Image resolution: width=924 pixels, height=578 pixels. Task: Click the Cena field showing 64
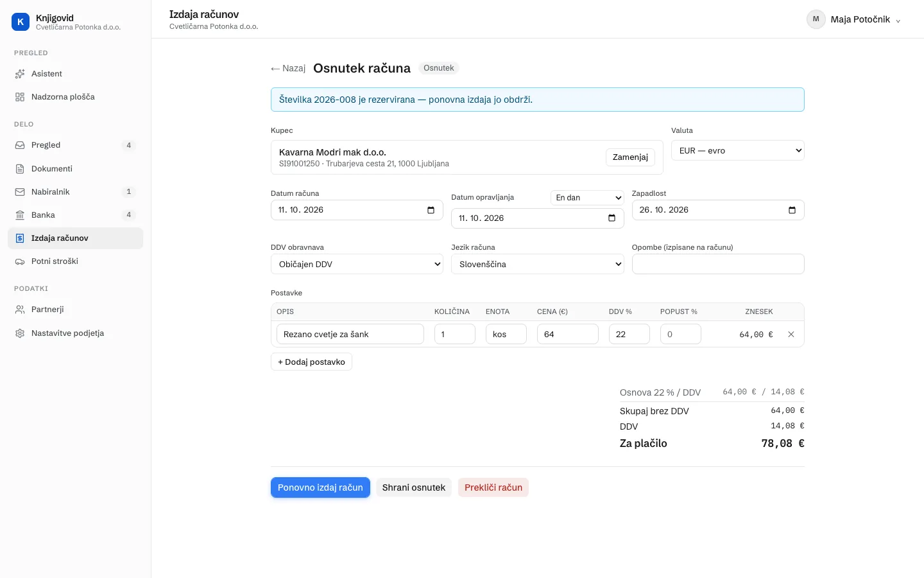point(568,334)
